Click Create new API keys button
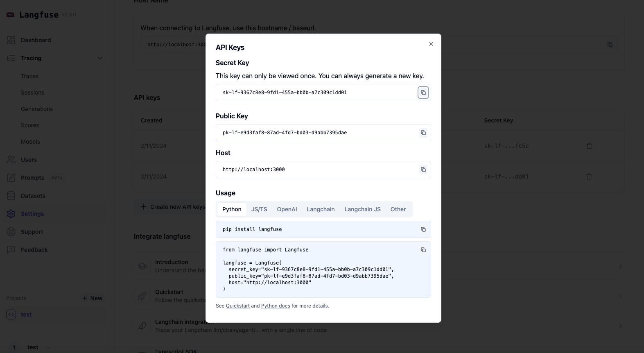This screenshot has width=644, height=353. tap(173, 207)
